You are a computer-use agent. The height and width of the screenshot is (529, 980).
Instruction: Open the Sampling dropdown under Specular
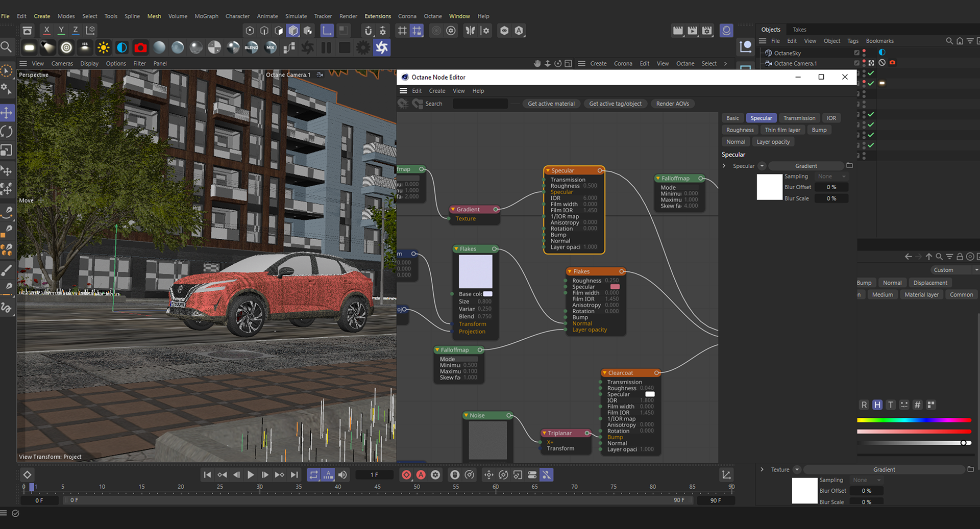[x=831, y=177]
